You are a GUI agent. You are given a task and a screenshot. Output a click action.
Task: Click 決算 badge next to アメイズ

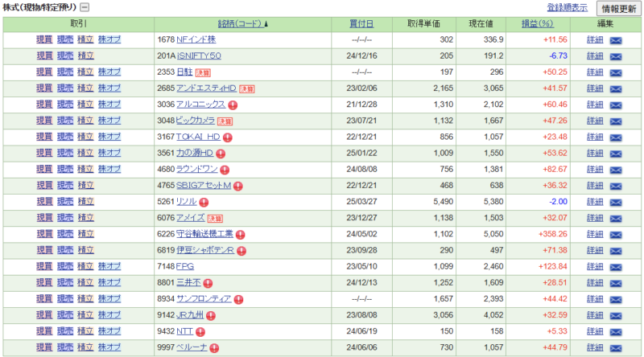[x=215, y=219]
